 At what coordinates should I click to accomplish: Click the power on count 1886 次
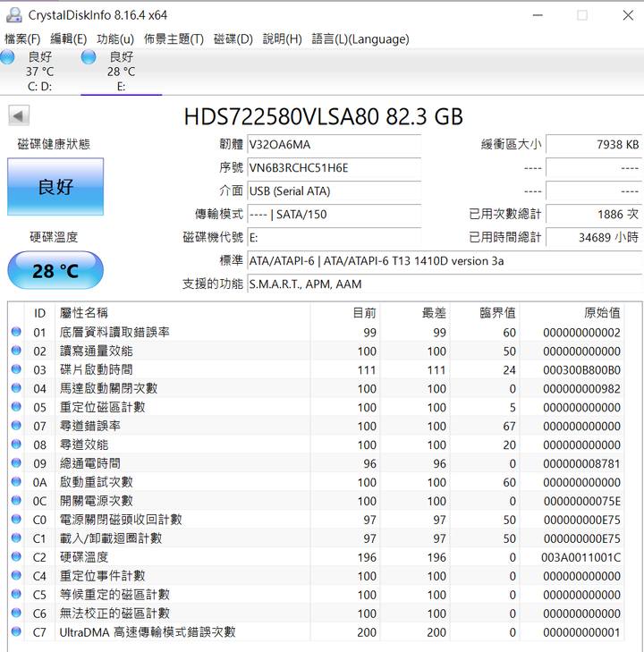(x=594, y=214)
